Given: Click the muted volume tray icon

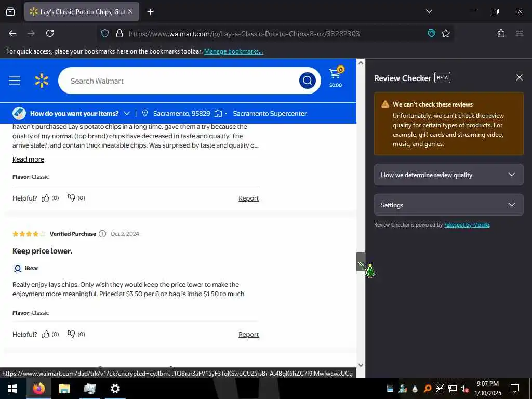Looking at the screenshot, I should 464,389.
